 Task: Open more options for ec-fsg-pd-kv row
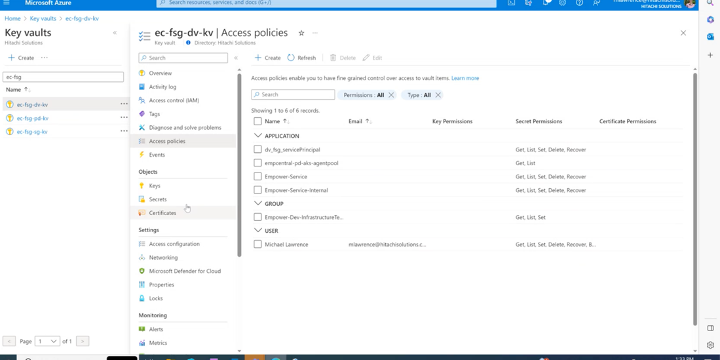124,118
